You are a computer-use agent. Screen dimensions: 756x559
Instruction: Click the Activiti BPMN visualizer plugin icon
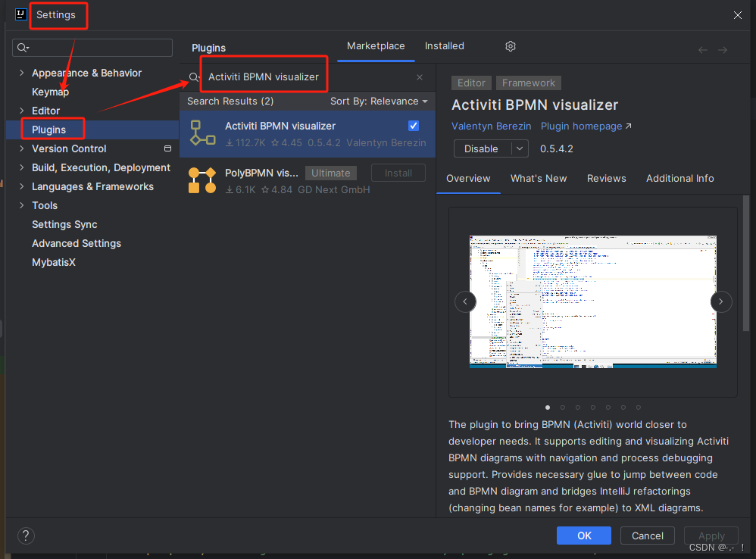click(x=201, y=133)
